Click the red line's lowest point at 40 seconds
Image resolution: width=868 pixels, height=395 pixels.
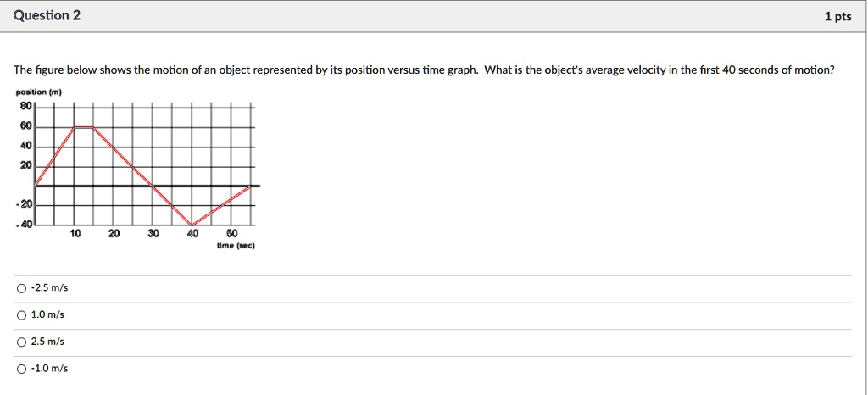tap(192, 225)
